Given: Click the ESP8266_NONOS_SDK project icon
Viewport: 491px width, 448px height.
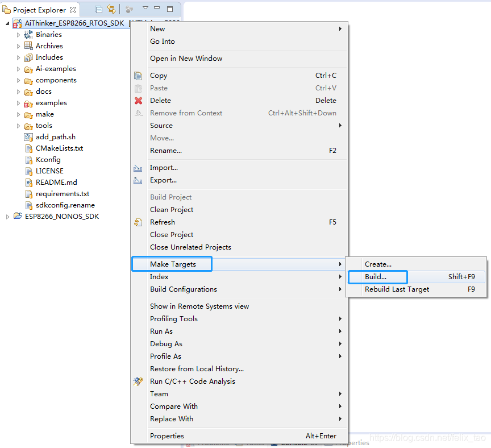Looking at the screenshot, I should click(x=18, y=216).
